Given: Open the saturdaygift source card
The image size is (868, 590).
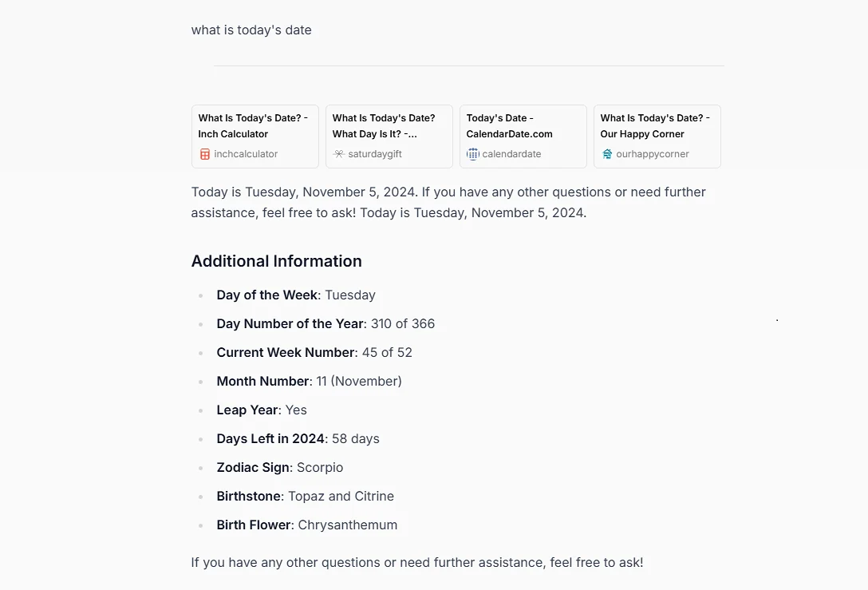Looking at the screenshot, I should (x=389, y=137).
